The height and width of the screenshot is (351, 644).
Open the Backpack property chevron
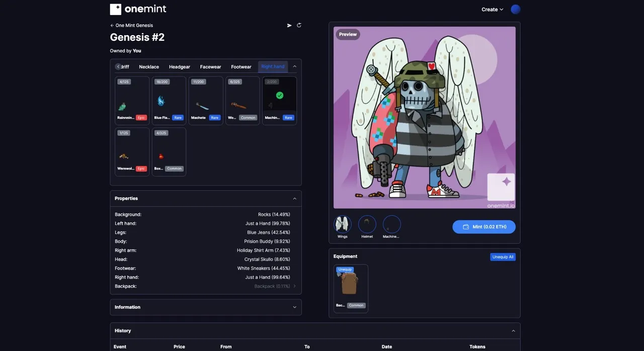(295, 286)
